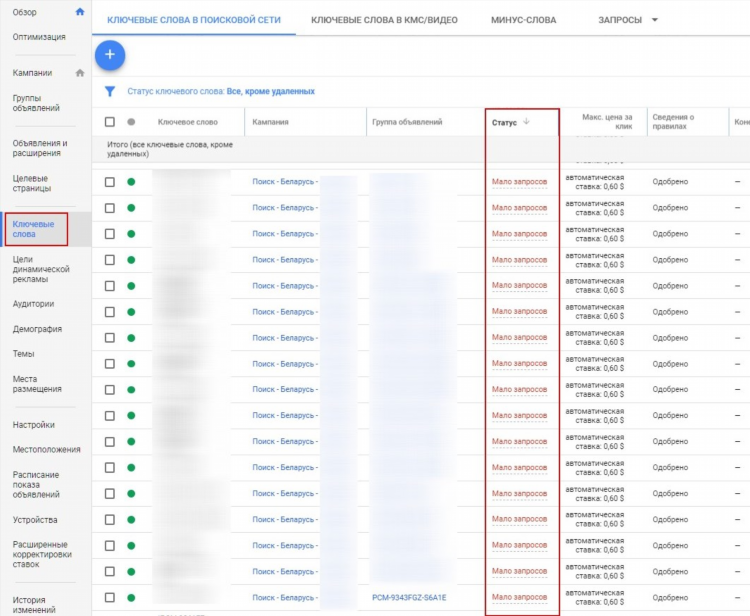This screenshot has width=750, height=616.
Task: Open the Поиск - Беларусь campaign link in the first keyword row
Action: click(x=285, y=182)
